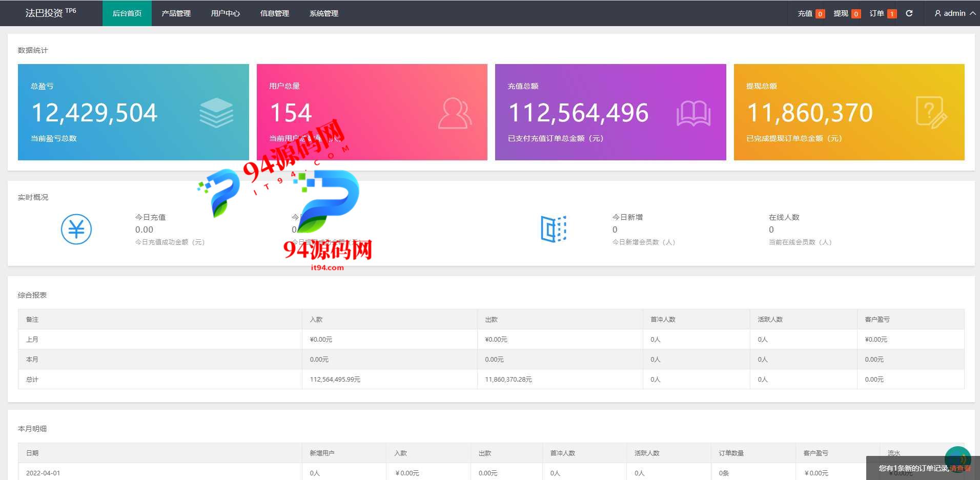Click the 12,429,504 total profit value

[x=94, y=113]
